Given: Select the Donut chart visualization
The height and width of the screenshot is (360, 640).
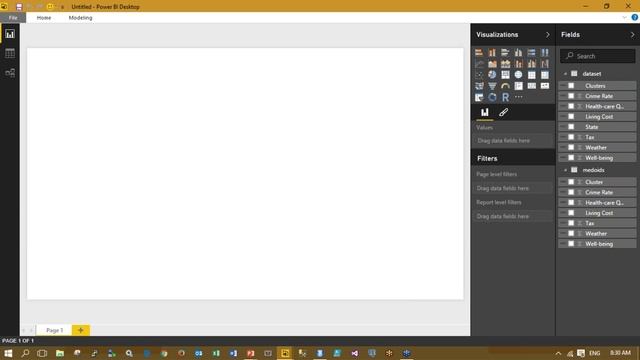Looking at the screenshot, I should click(x=492, y=97).
